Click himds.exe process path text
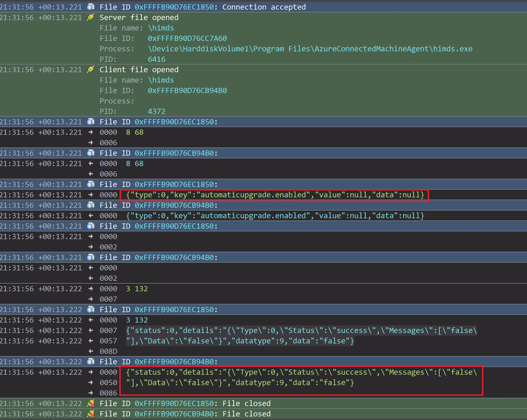 (x=310, y=49)
